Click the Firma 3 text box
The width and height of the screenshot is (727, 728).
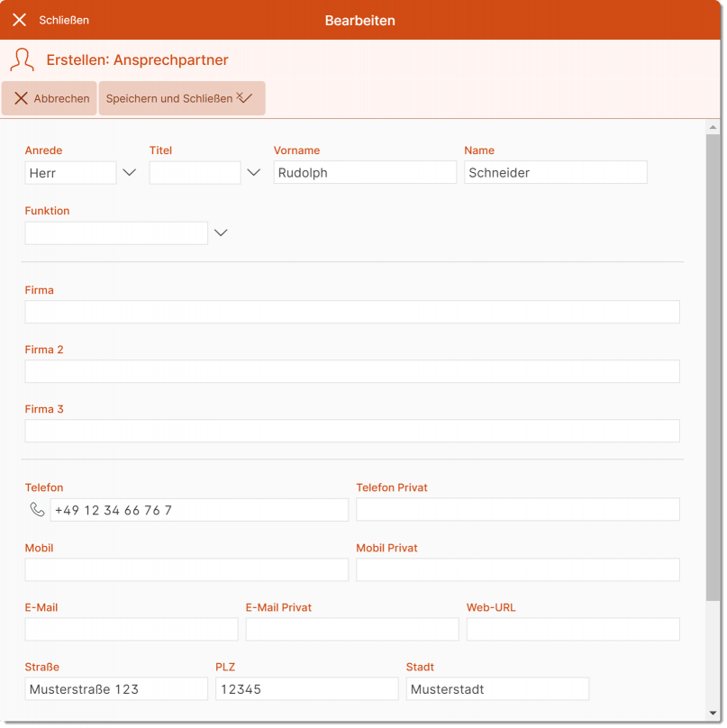351,431
